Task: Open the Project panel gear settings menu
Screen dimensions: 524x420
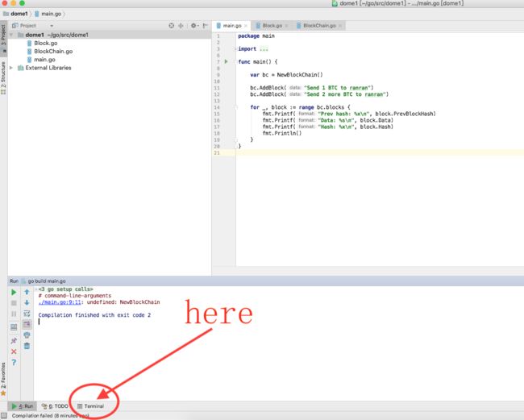Action: pos(194,26)
